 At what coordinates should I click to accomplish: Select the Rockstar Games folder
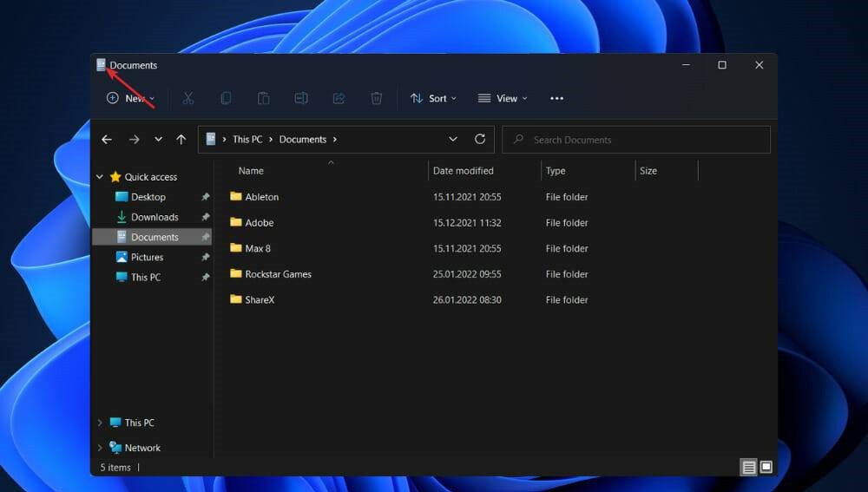pyautogui.click(x=278, y=274)
